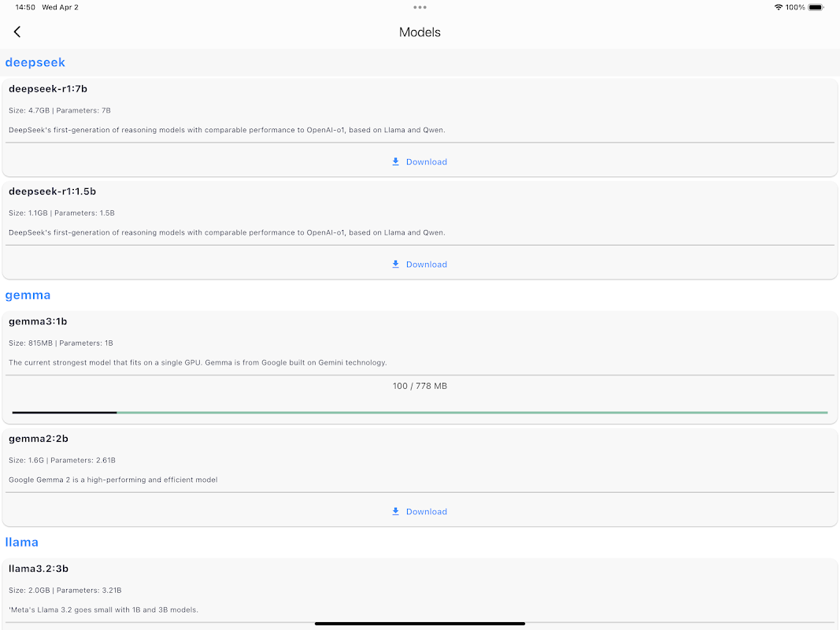This screenshot has height=630, width=840.
Task: Select the llama section header
Action: [x=22, y=543]
